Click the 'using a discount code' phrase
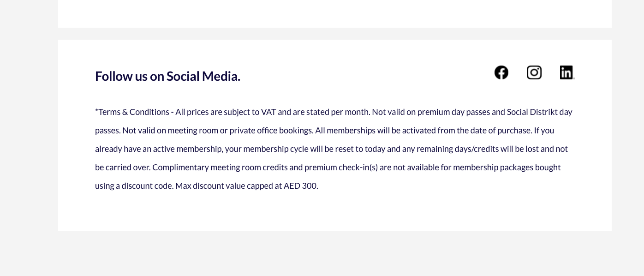 pyautogui.click(x=134, y=186)
